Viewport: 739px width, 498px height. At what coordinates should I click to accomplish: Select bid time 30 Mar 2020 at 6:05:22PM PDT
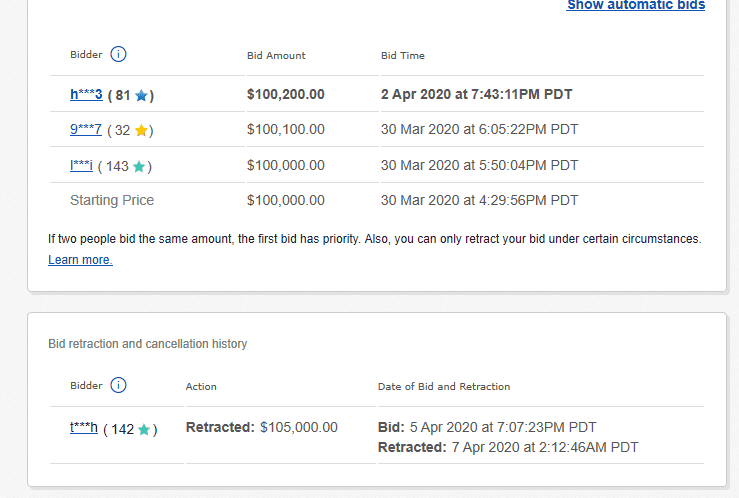tap(479, 129)
